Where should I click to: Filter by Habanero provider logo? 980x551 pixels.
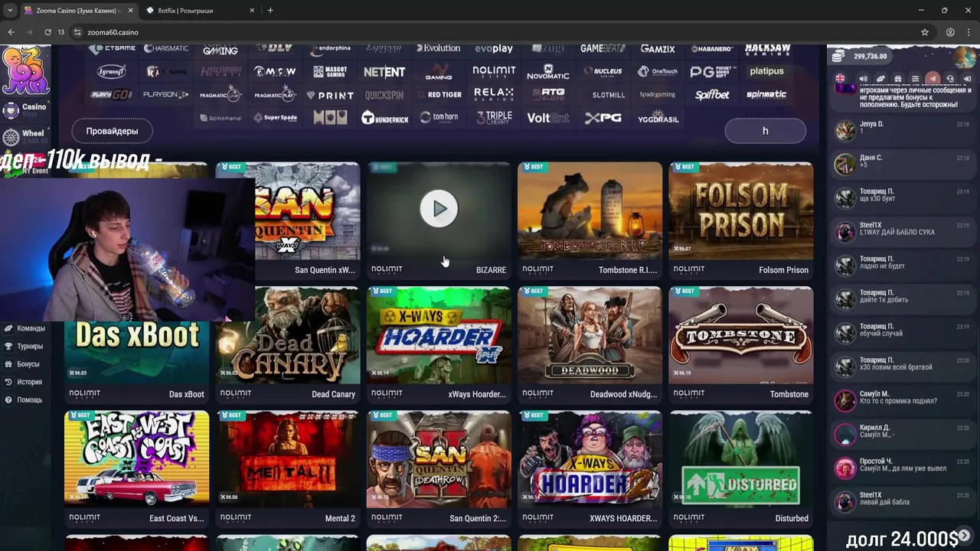tap(712, 48)
